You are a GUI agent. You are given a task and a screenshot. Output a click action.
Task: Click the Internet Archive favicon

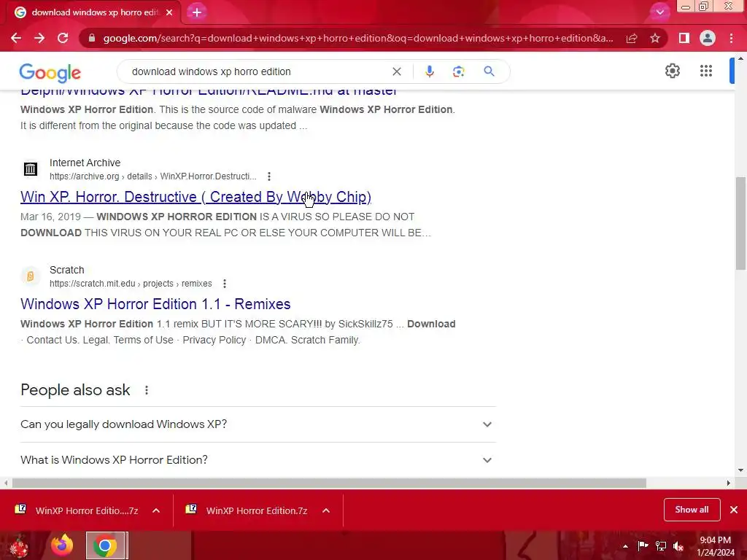click(x=31, y=168)
